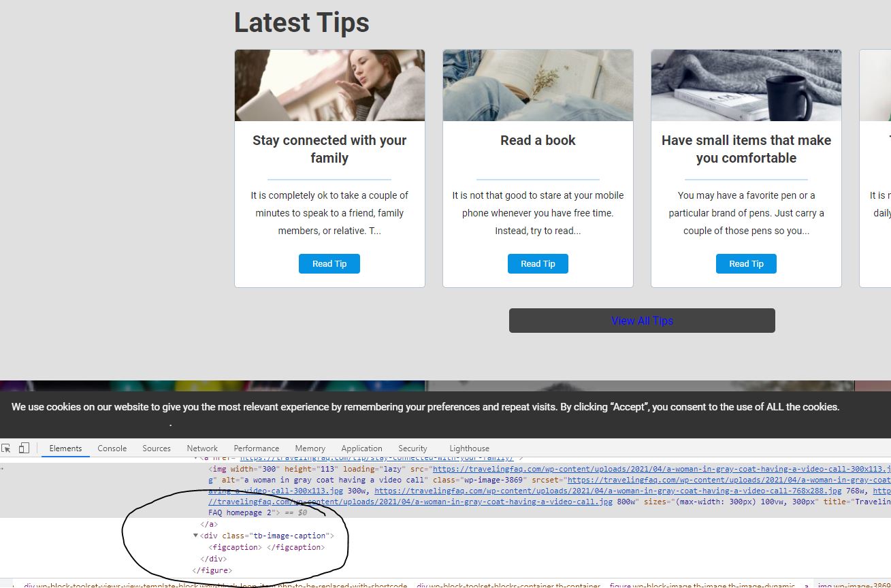Click the open book card image
The width and height of the screenshot is (891, 588).
[538, 85]
